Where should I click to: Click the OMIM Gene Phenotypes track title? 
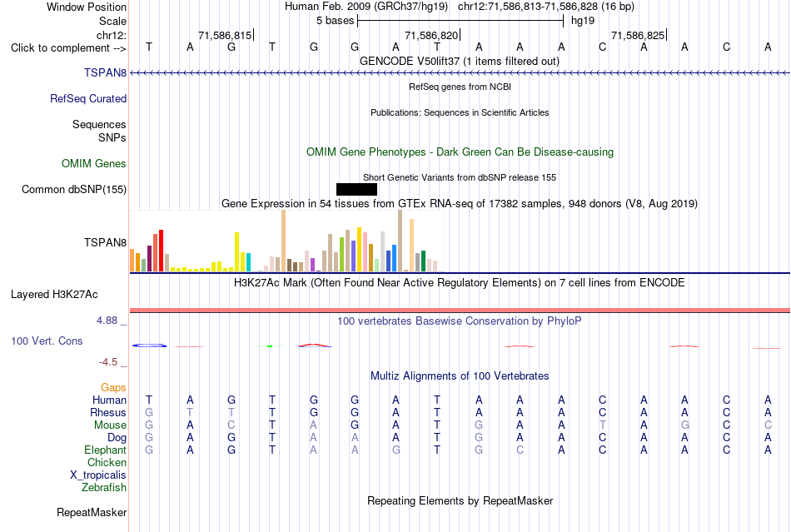coord(460,152)
